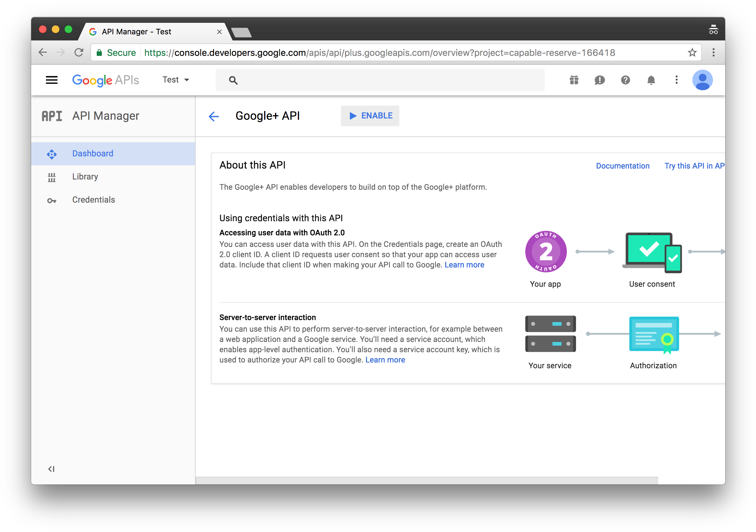Open the help question mark icon
The height and width of the screenshot is (532, 756).
[x=625, y=80]
